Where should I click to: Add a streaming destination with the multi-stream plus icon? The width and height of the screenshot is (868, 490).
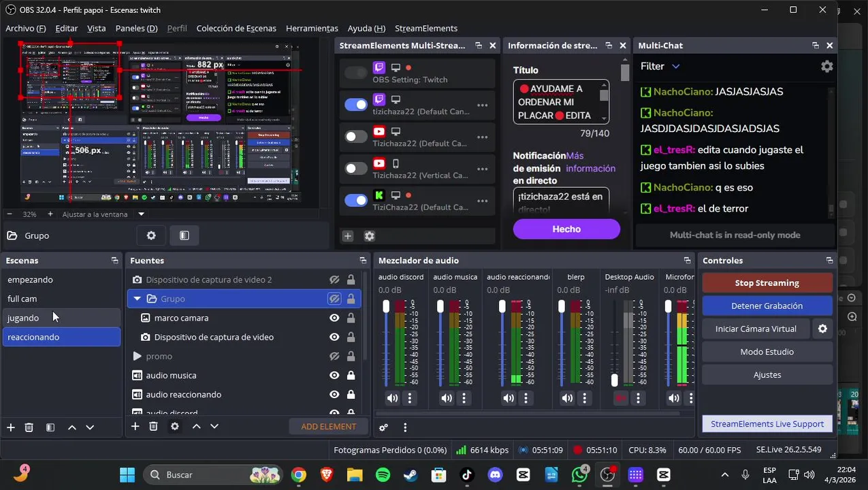click(348, 236)
